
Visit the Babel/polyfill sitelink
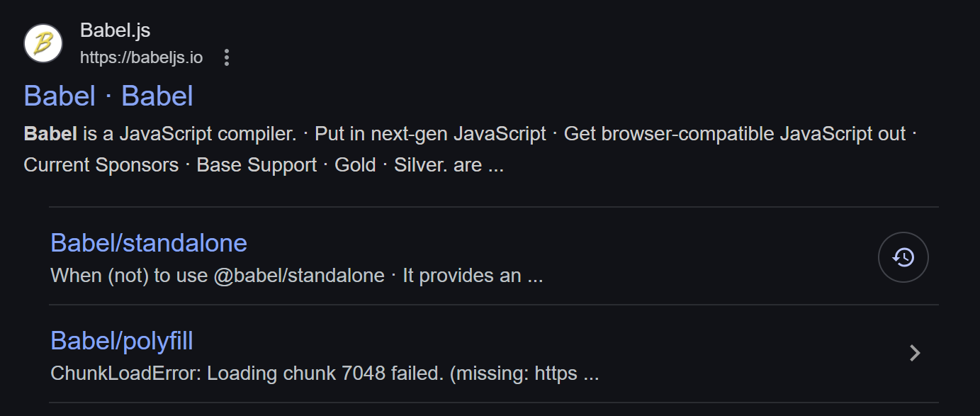click(122, 341)
